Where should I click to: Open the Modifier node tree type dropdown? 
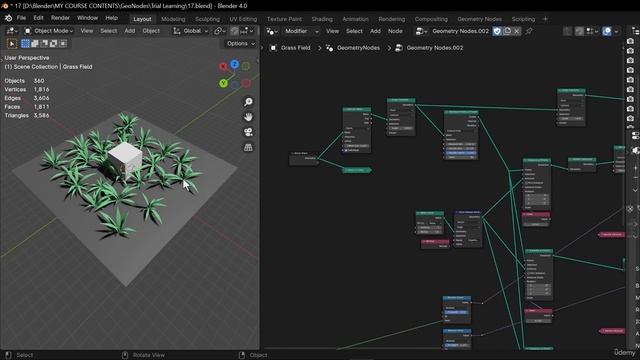pos(301,31)
